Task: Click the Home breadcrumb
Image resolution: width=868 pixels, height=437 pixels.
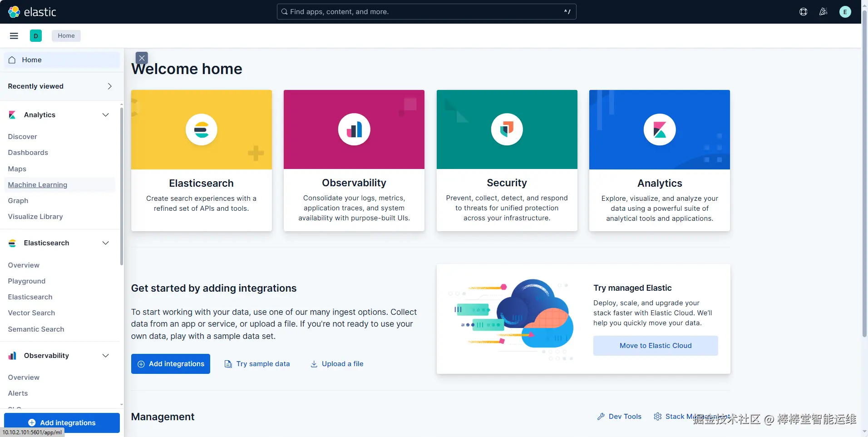Action: tap(66, 36)
